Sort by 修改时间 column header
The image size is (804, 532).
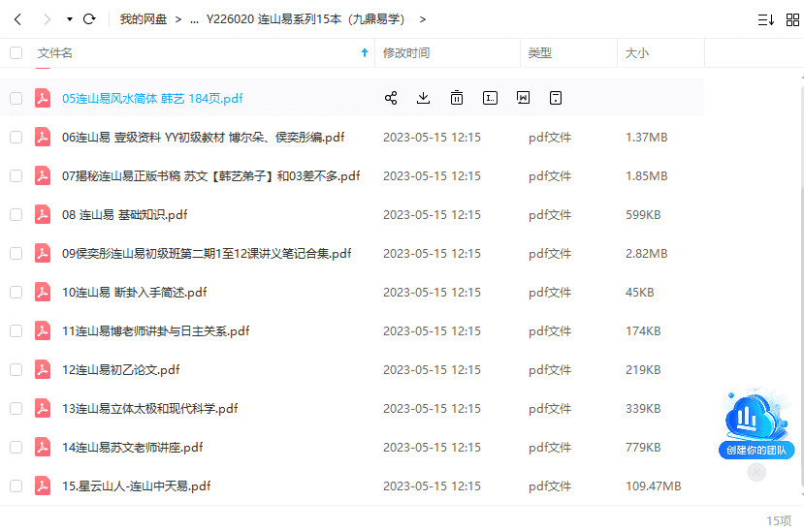[x=406, y=53]
